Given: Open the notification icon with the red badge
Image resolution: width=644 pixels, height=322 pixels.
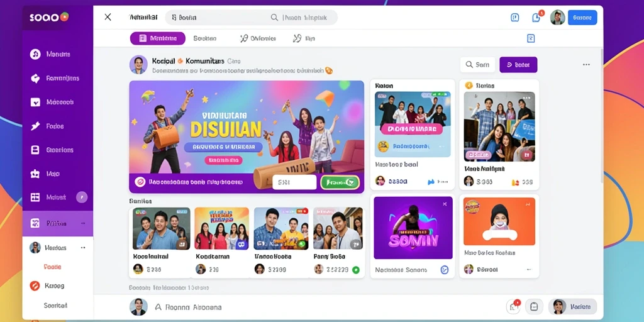Looking at the screenshot, I should pyautogui.click(x=537, y=17).
